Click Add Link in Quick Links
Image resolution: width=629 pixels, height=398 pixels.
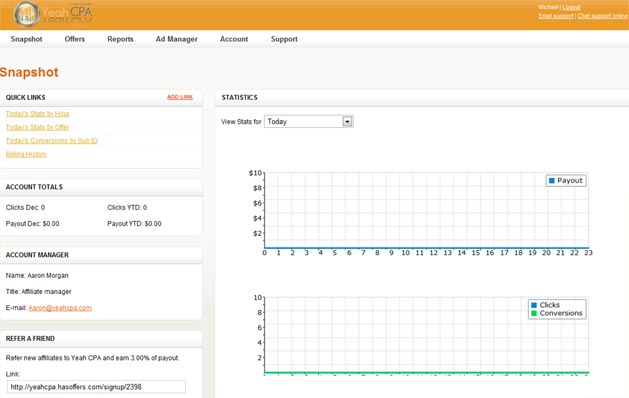click(x=180, y=97)
